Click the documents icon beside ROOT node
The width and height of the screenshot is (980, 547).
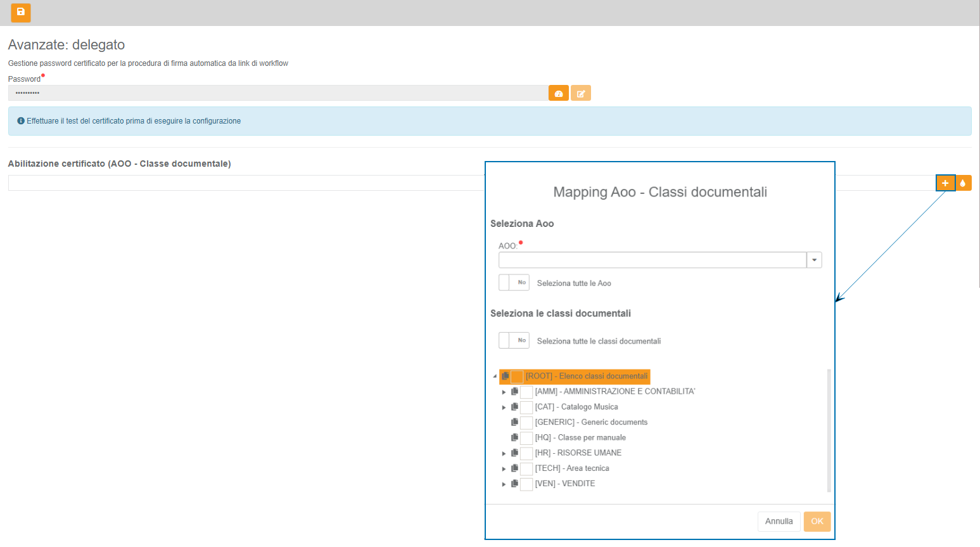click(x=506, y=376)
